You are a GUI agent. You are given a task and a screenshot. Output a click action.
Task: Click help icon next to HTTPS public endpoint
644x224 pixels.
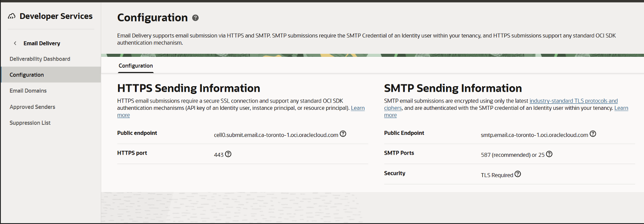pos(343,134)
